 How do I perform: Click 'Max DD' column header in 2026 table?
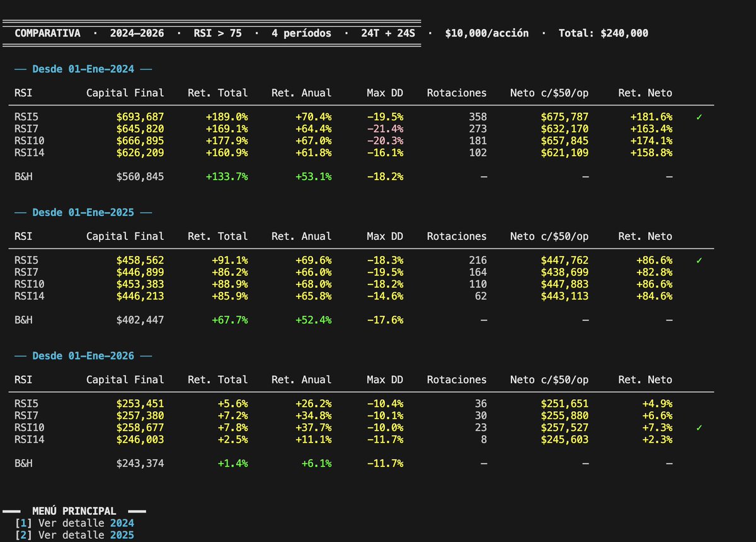(x=385, y=380)
